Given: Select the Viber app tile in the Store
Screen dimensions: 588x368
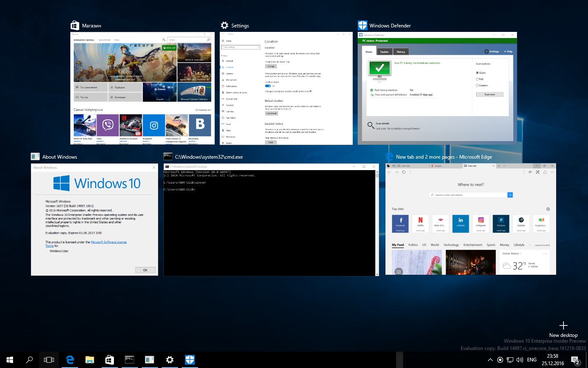Looking at the screenshot, I should pyautogui.click(x=108, y=128).
